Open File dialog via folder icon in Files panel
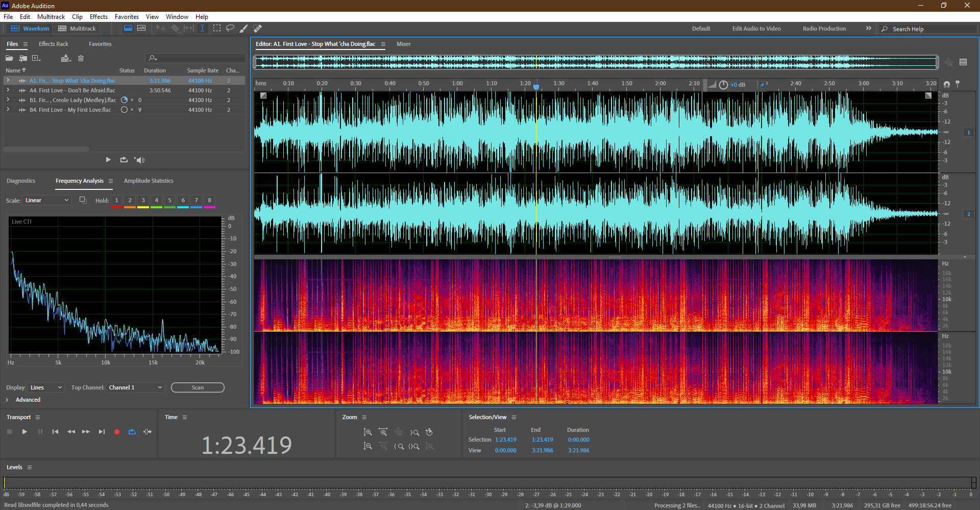The height and width of the screenshot is (510, 980). pos(9,58)
